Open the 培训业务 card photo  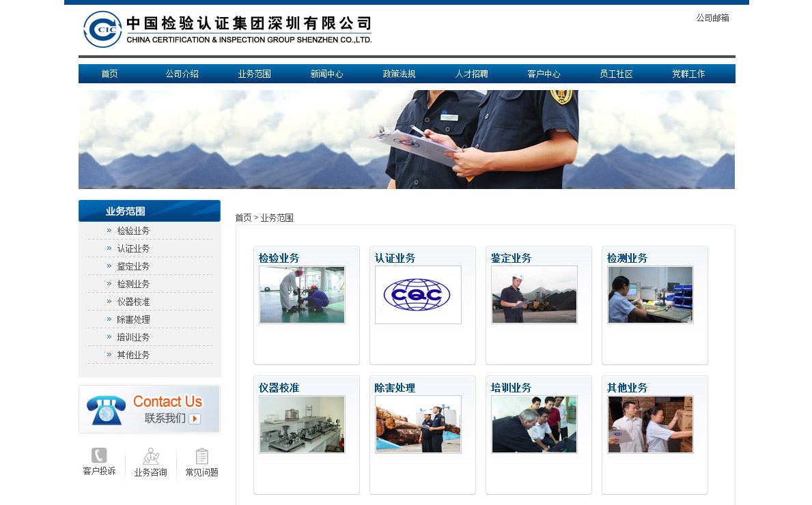tap(534, 424)
